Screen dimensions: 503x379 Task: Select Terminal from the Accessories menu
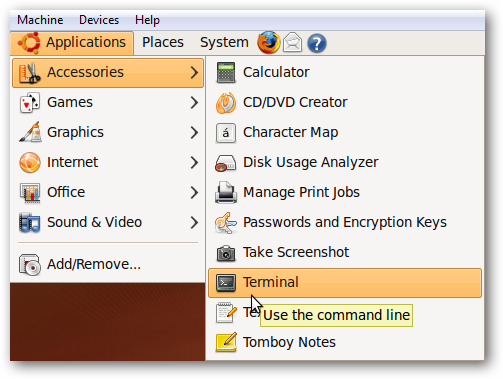click(x=345, y=283)
